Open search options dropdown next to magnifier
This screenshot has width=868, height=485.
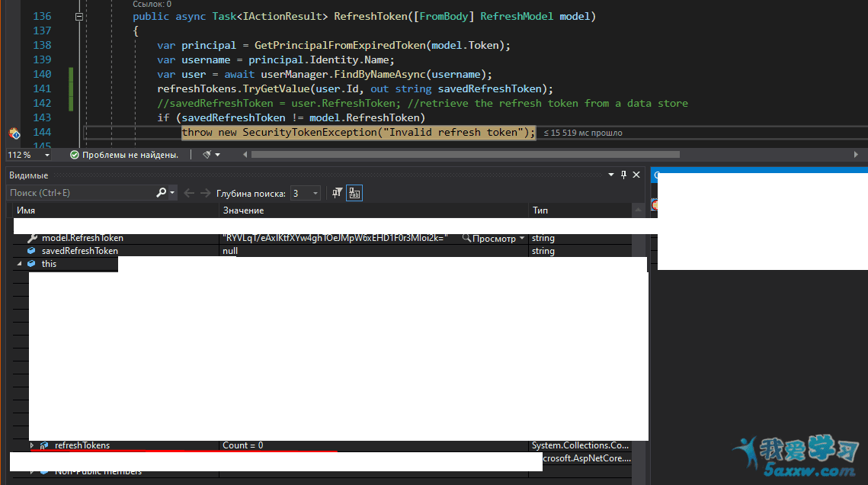tap(172, 193)
